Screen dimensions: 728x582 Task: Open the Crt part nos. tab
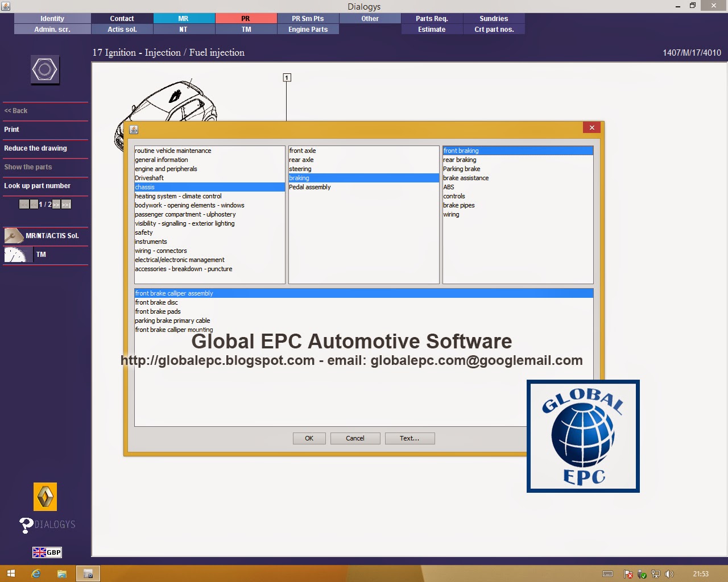tap(494, 30)
